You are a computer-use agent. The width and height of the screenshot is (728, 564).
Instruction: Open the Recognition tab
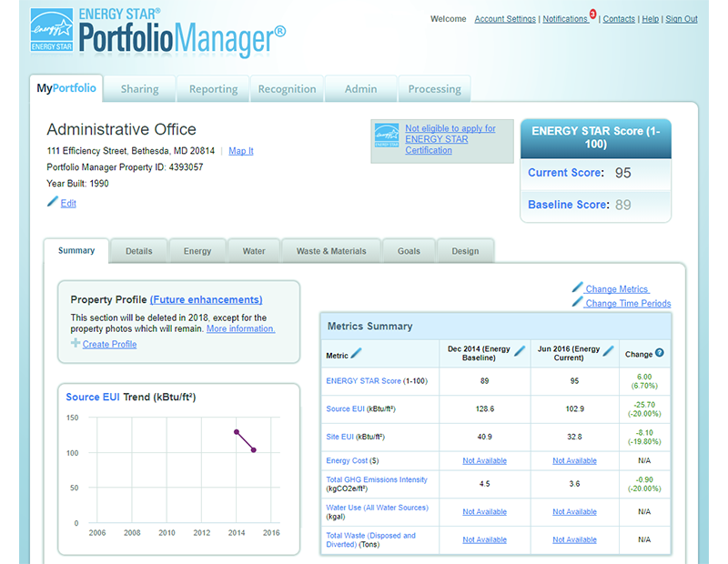coord(287,88)
